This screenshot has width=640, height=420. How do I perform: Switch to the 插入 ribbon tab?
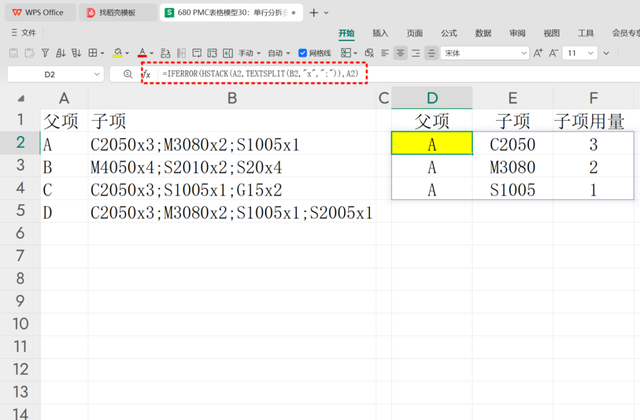tap(380, 32)
